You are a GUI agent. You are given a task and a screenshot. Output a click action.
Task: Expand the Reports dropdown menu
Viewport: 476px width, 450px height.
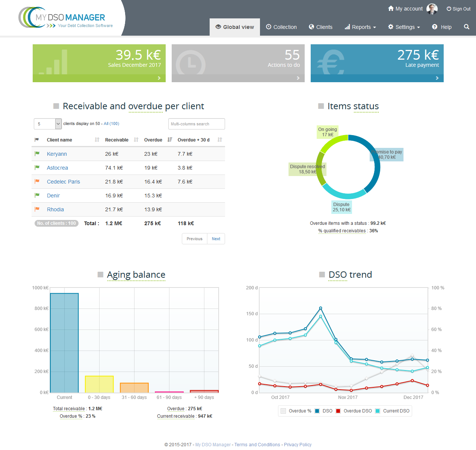click(360, 27)
